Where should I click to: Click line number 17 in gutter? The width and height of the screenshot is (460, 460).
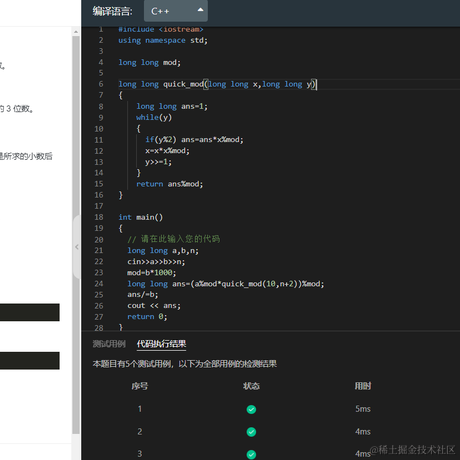[x=99, y=206]
